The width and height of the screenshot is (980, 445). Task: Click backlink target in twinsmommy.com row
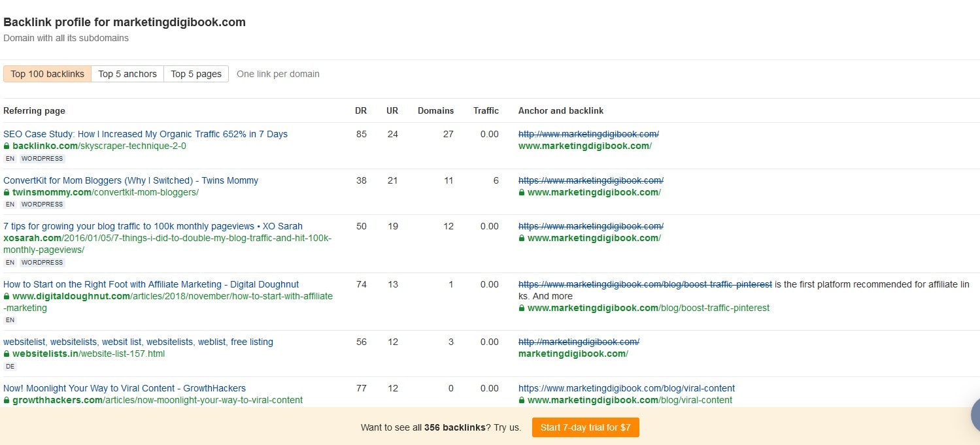coord(594,192)
